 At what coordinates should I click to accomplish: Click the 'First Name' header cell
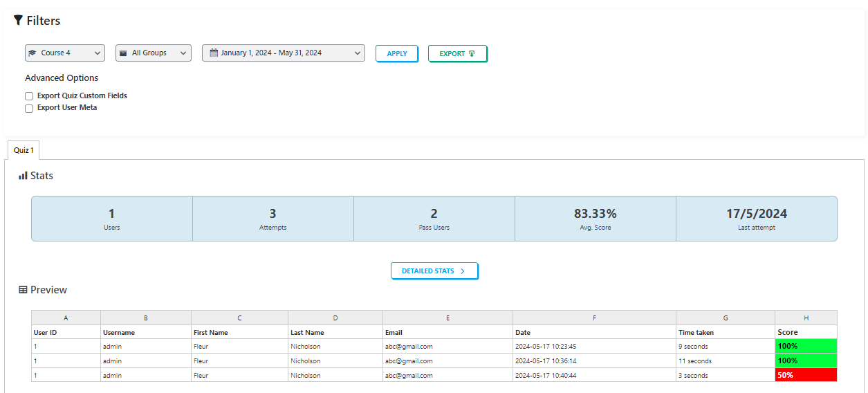(240, 333)
